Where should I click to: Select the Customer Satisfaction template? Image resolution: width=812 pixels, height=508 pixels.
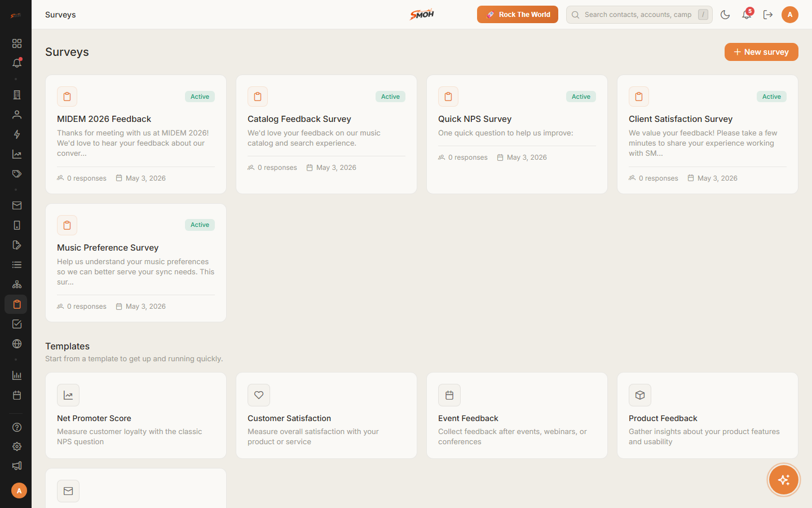(326, 415)
